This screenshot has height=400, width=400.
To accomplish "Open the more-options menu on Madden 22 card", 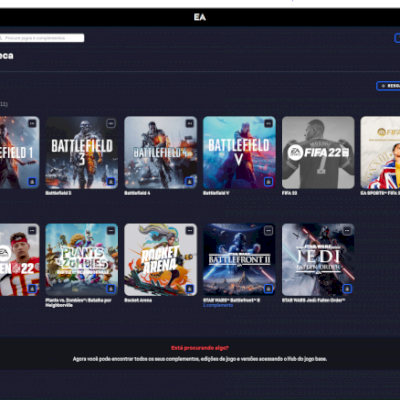I will [x=32, y=230].
